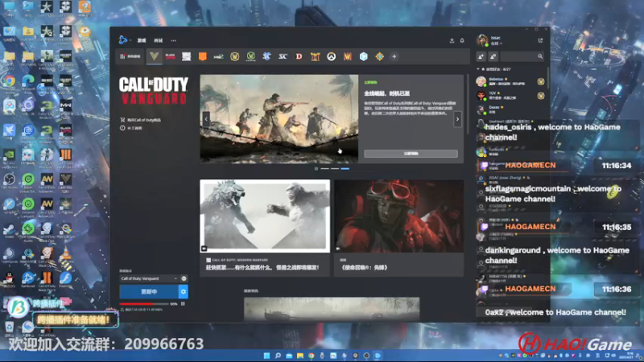Screen dimensions: 644x362
Task: Open the Godzilla vs Kong news card
Action: click(265, 228)
